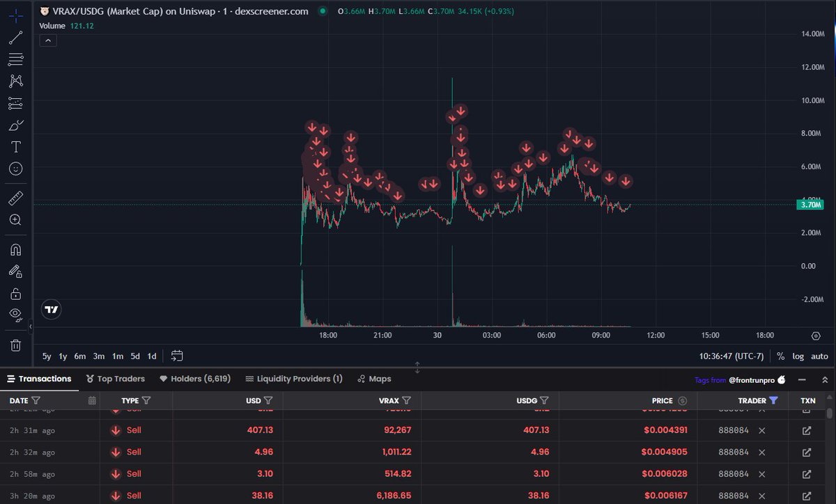
Task: Open the timezone menu at 10:36:47 (UTC-7)
Action: point(731,356)
